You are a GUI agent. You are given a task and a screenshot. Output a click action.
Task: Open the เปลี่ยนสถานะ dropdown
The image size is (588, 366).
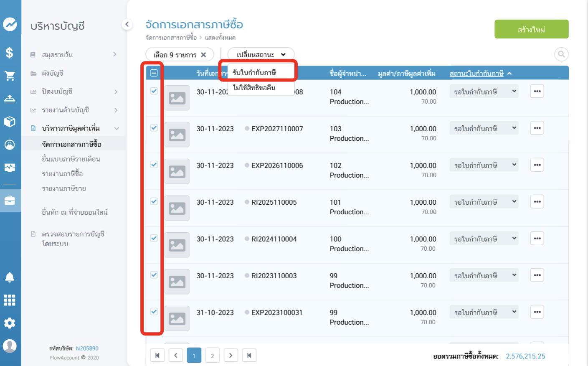click(261, 55)
